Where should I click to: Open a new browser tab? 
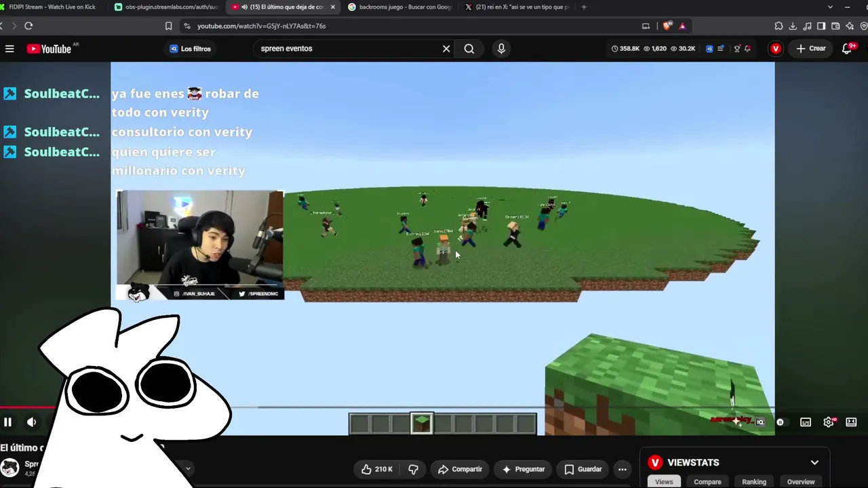pyautogui.click(x=584, y=7)
